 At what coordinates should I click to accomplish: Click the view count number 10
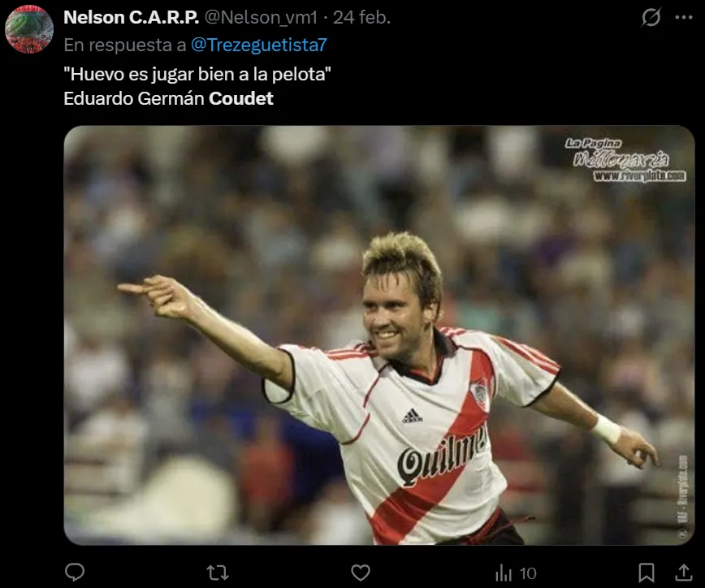pyautogui.click(x=528, y=573)
